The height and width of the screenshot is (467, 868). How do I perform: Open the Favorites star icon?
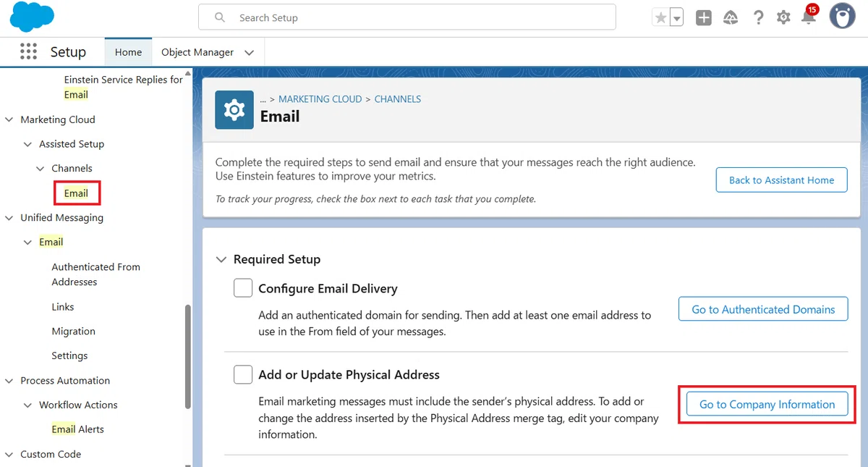click(x=660, y=17)
